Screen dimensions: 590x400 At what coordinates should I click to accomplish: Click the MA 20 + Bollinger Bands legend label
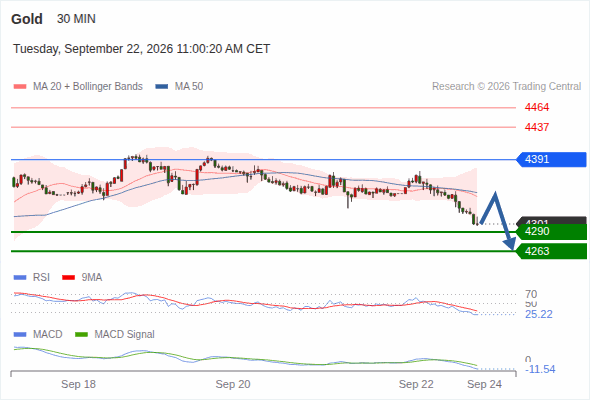[88, 87]
